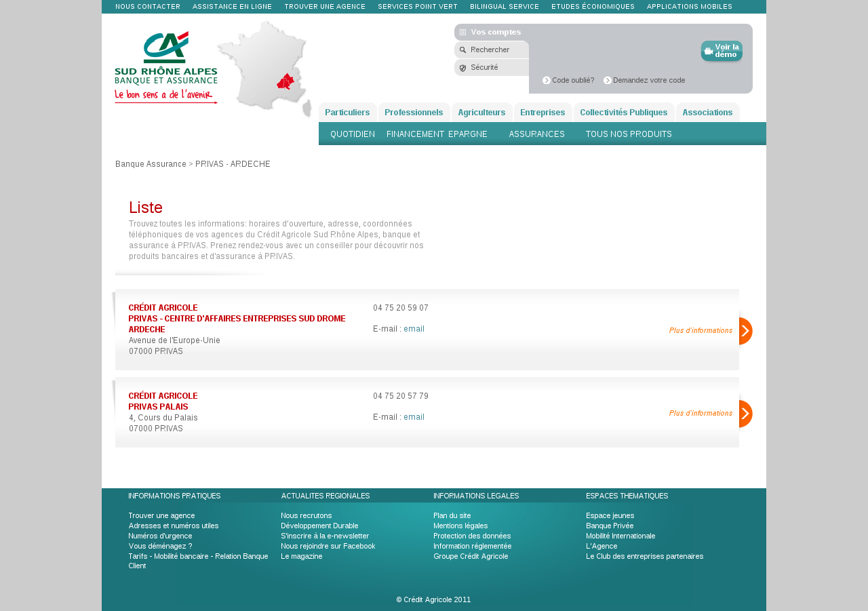Open Privas Palais agency title

pos(163,401)
